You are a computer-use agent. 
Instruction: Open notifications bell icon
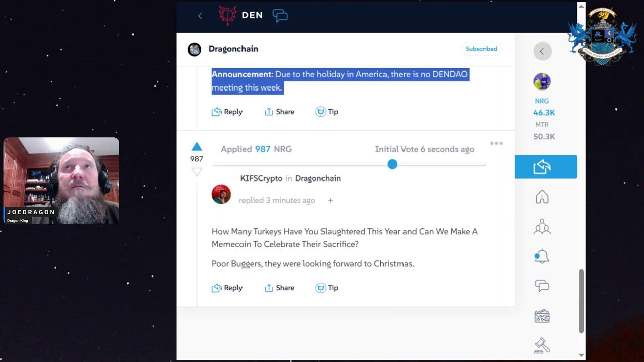click(x=542, y=256)
